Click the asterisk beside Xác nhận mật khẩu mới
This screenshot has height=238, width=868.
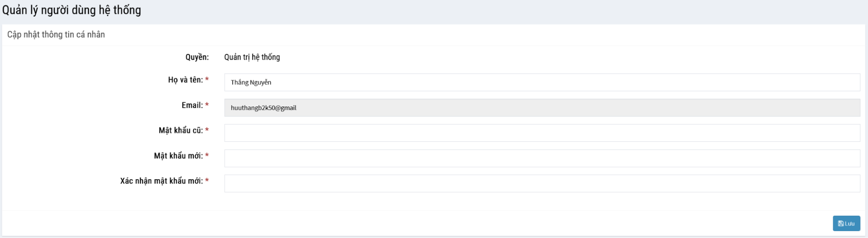click(207, 181)
